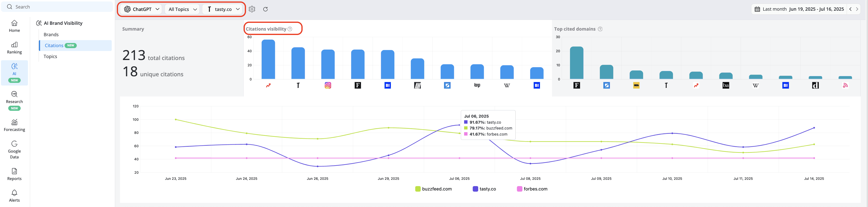Viewport: 868px width, 207px height.
Task: Click the black 'd' icon under Top cited domains
Action: coord(816,85)
